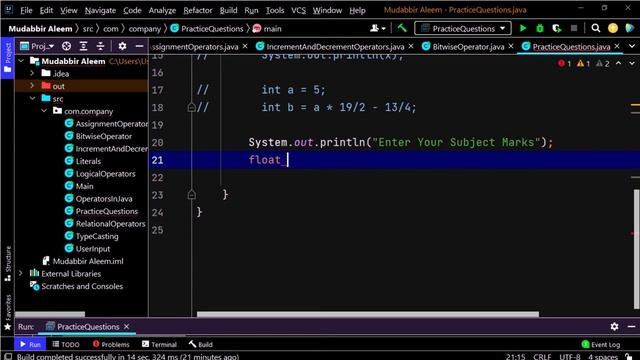Click the fold marker on line 18

(191, 108)
